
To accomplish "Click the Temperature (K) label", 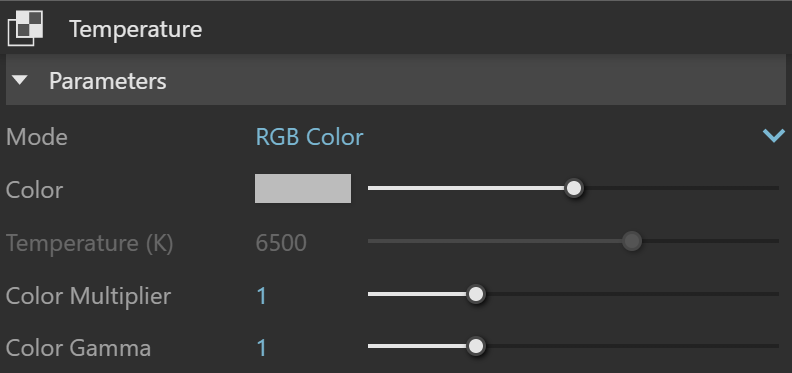I will click(x=89, y=243).
